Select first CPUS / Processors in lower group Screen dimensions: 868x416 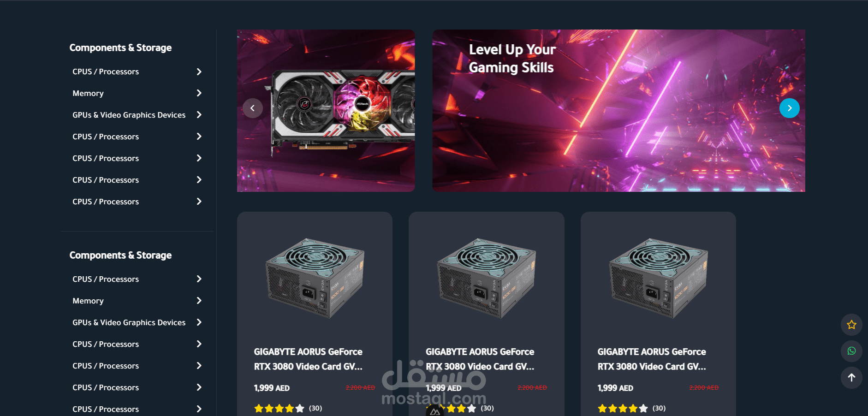click(106, 279)
